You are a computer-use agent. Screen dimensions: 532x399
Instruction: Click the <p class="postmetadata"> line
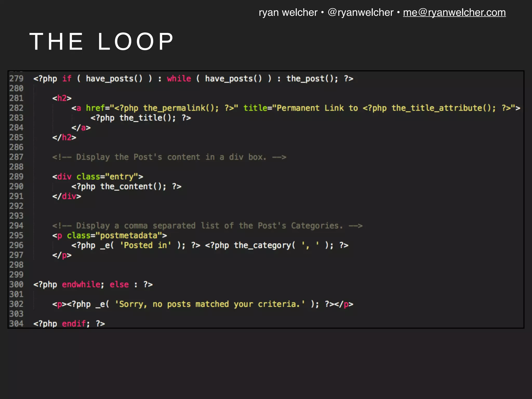click(x=110, y=236)
